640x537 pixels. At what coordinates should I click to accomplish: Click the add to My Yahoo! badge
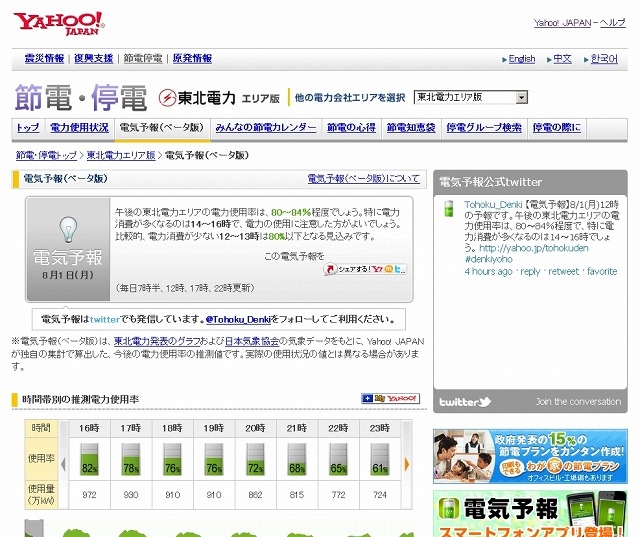pyautogui.click(x=390, y=398)
